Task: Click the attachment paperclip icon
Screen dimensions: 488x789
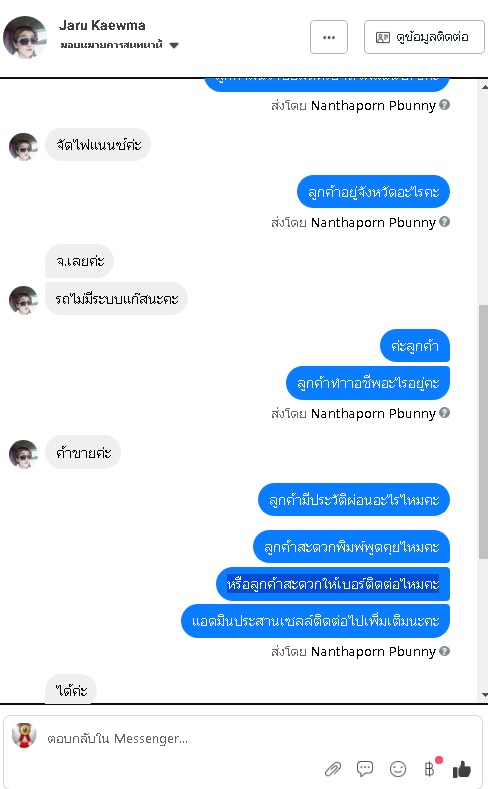Action: [x=333, y=768]
